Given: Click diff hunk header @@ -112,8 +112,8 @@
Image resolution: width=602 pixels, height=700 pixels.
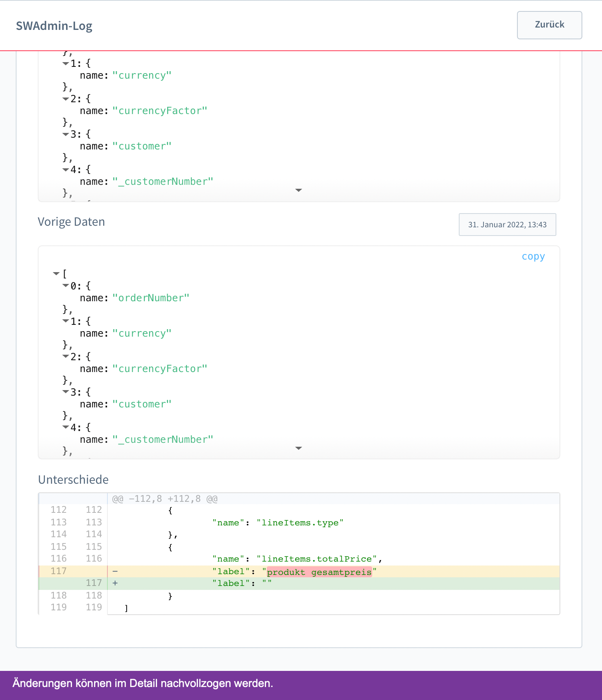Looking at the screenshot, I should pos(165,499).
